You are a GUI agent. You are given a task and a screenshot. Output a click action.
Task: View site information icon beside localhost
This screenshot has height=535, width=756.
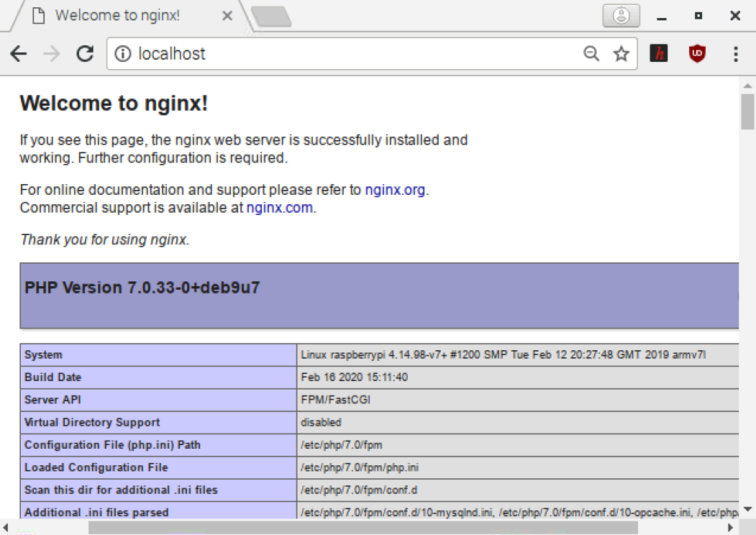[123, 53]
